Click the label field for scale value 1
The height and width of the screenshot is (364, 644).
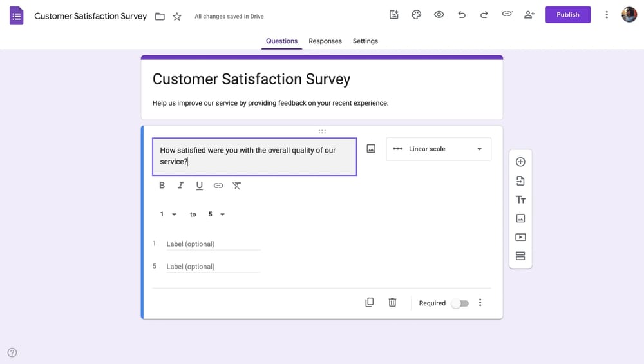pyautogui.click(x=213, y=244)
